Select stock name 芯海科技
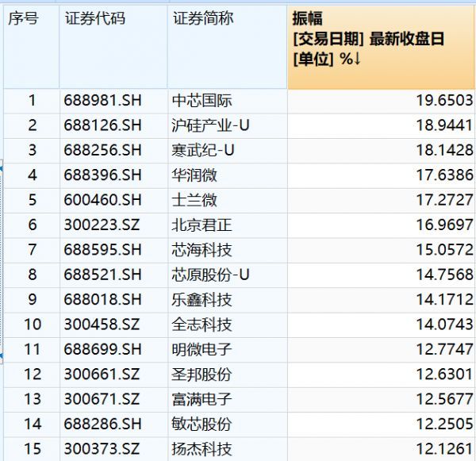476x461 pixels. [x=202, y=250]
